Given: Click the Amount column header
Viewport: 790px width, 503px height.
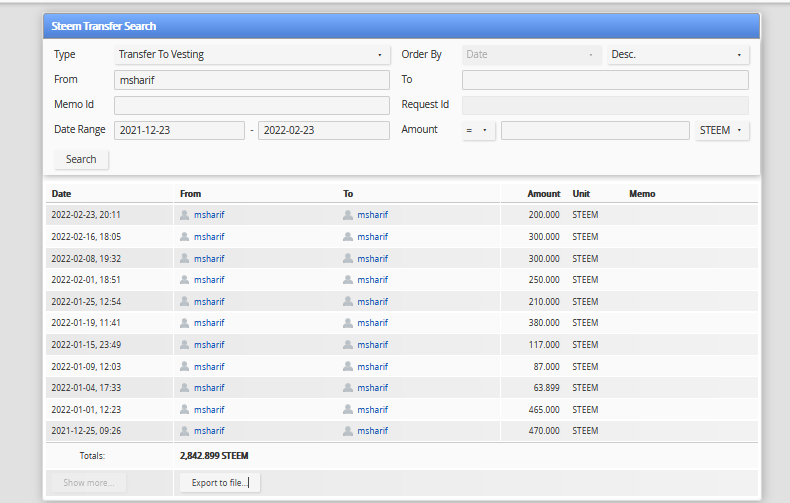Looking at the screenshot, I should click(x=544, y=194).
